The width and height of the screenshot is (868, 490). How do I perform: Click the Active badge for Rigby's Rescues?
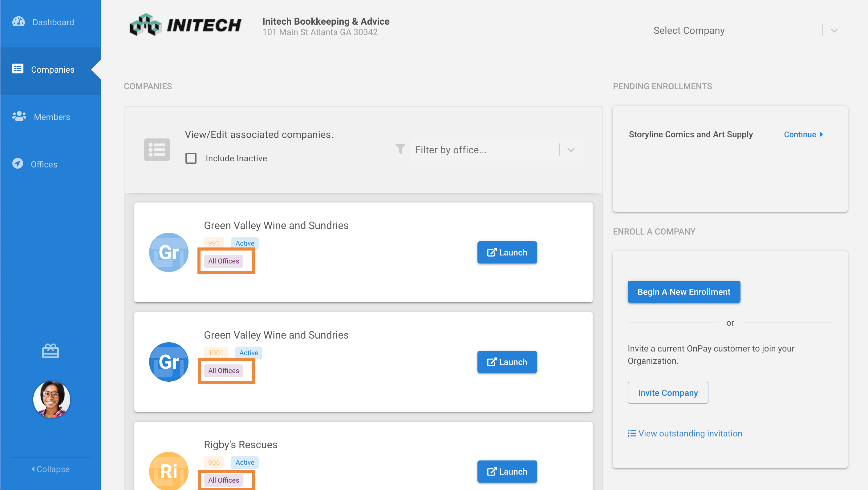[245, 462]
